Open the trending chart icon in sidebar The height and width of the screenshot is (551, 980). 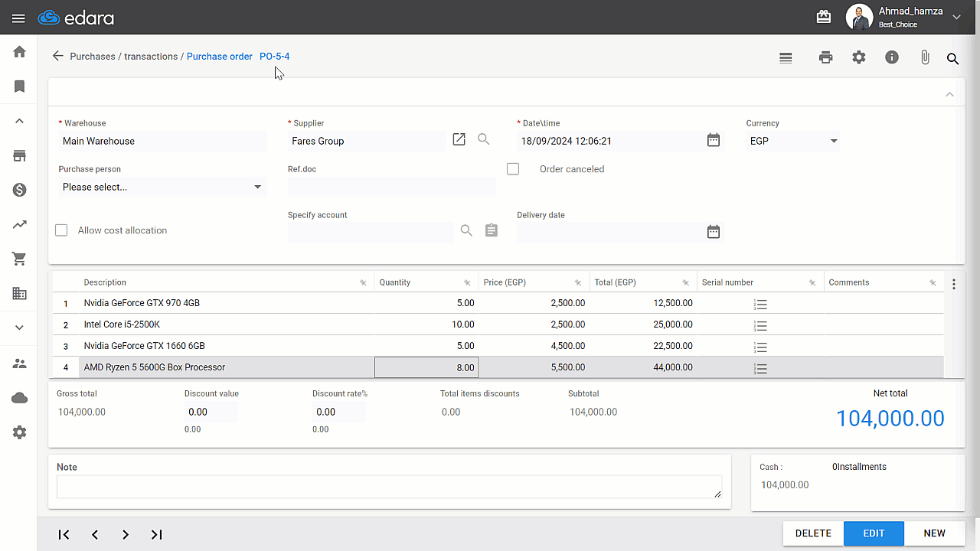tap(20, 224)
